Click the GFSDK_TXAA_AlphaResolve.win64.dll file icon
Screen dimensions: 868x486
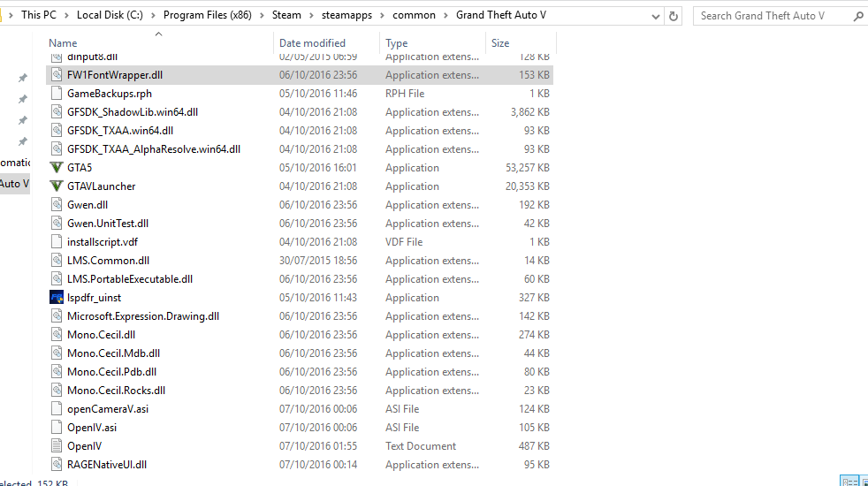click(57, 149)
